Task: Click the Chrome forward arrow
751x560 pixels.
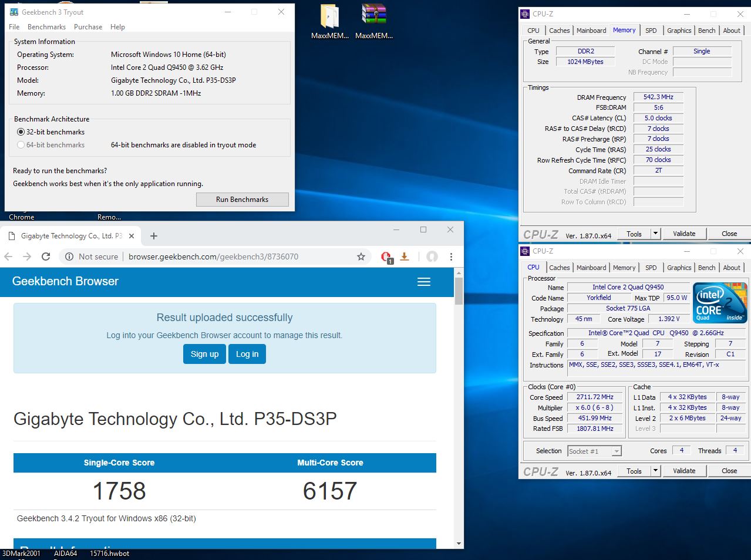Action: coord(27,257)
